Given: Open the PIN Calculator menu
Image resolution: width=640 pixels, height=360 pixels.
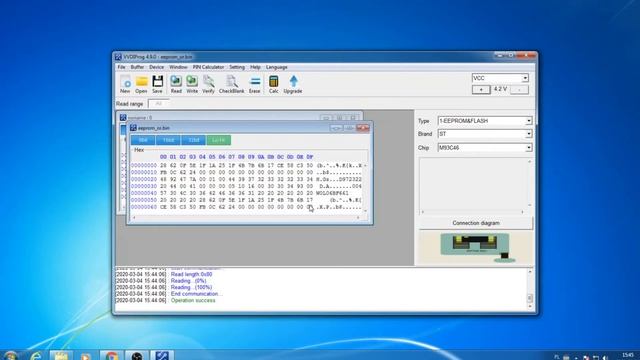Looking at the screenshot, I should tap(208, 67).
